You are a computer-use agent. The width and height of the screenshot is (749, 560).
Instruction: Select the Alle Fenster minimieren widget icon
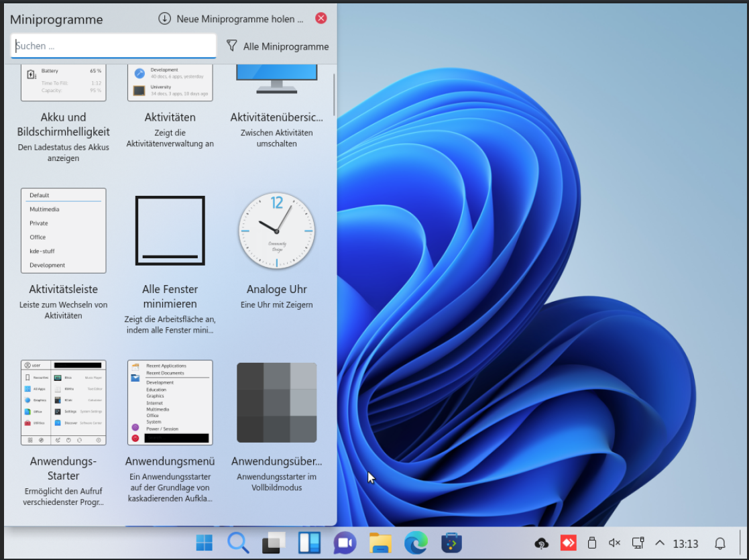click(170, 230)
